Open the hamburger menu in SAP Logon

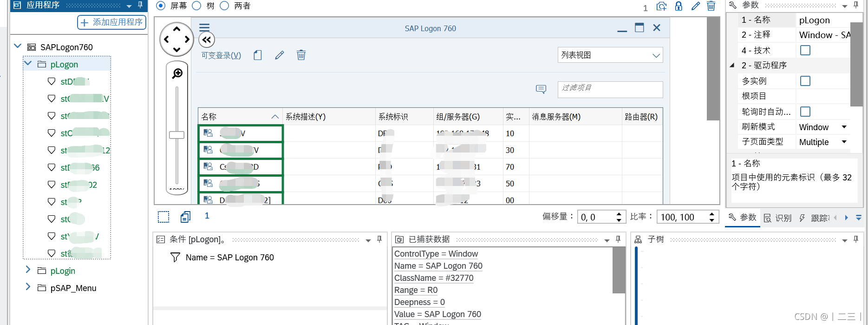[x=204, y=27]
